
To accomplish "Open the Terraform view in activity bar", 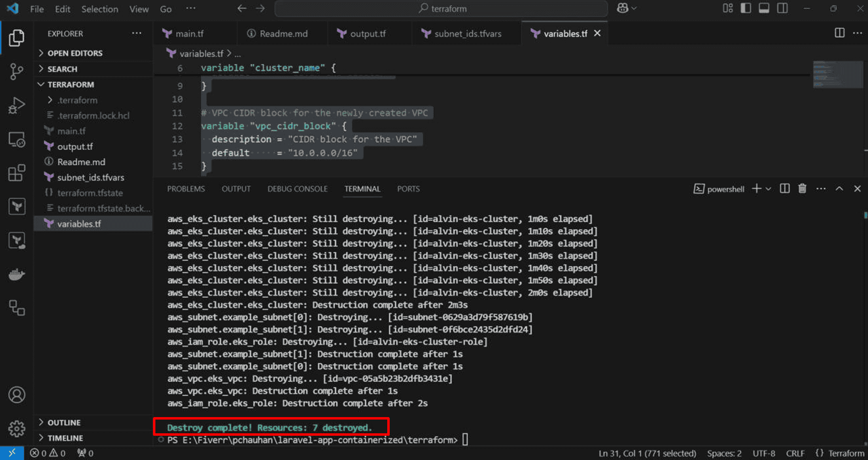I will coord(17,207).
